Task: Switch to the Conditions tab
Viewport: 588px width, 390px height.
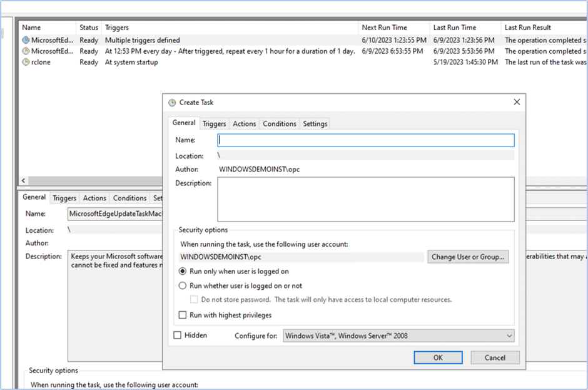Action: 279,123
